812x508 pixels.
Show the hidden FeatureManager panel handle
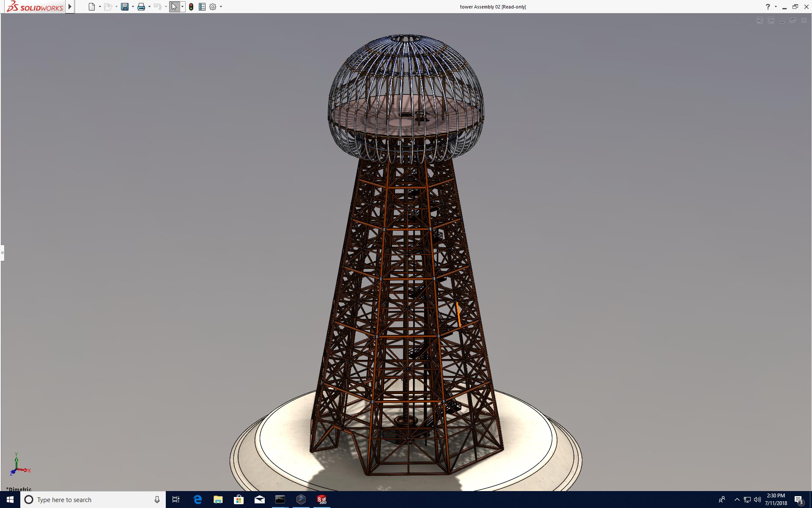2,253
